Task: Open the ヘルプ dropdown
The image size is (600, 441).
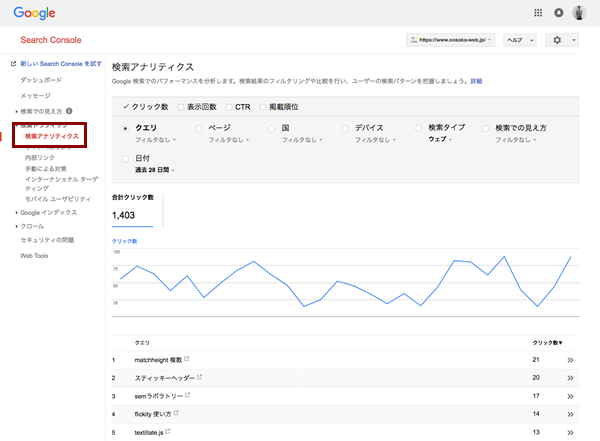Action: tap(519, 39)
